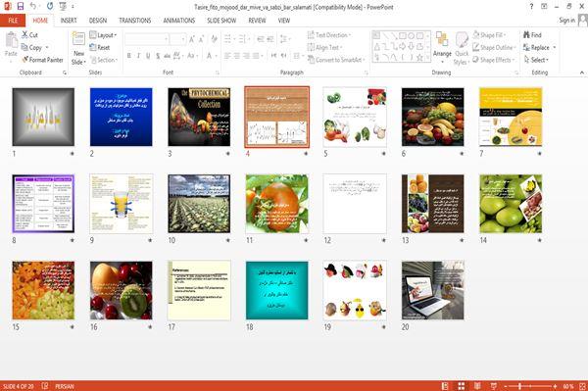Viewport: 588px width, 391px height.
Task: Click the Save icon in Quick Access Toolbar
Action: 21,6
